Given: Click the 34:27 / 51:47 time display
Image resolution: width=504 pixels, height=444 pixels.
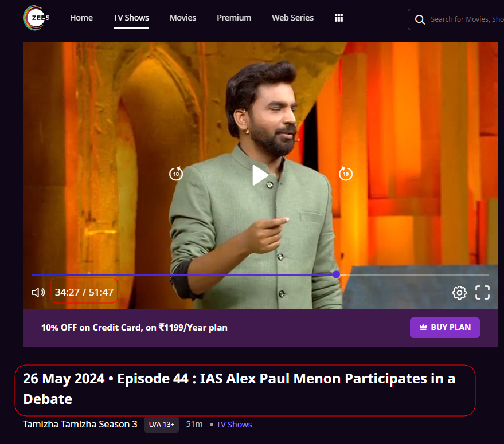Looking at the screenshot, I should point(84,292).
